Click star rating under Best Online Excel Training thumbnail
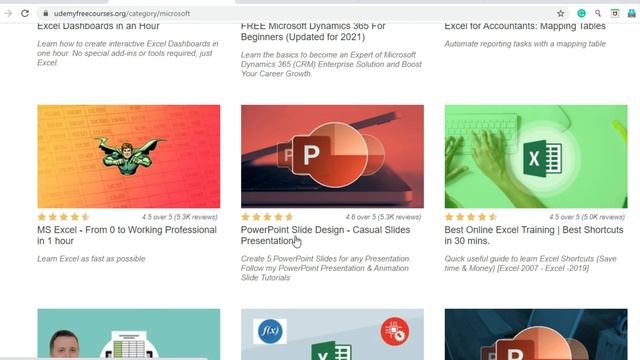The height and width of the screenshot is (360, 640). click(471, 217)
